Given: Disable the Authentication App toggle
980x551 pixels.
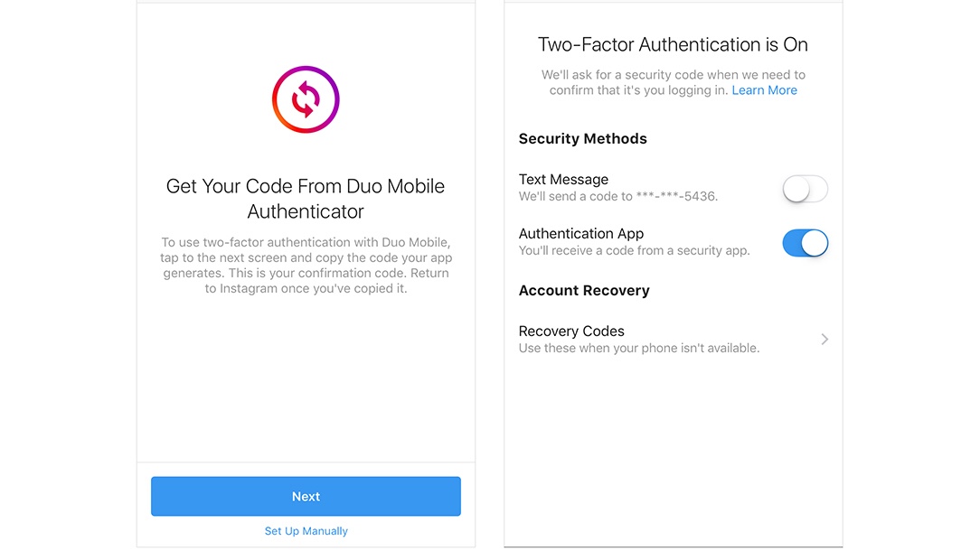Looking at the screenshot, I should click(x=805, y=243).
